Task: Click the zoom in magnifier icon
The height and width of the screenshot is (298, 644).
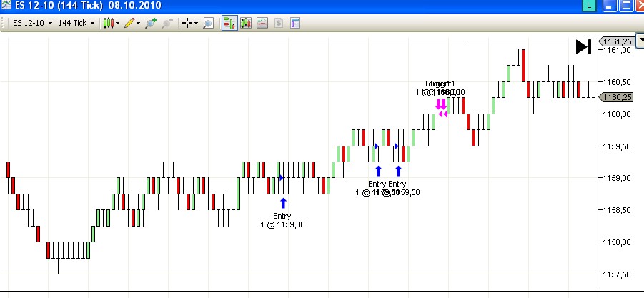Action: click(x=150, y=23)
